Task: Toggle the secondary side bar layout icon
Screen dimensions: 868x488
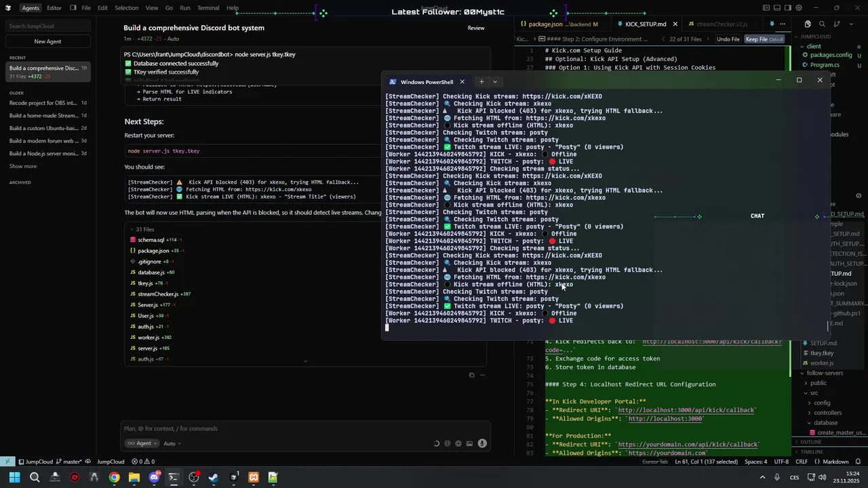Action: tap(787, 8)
